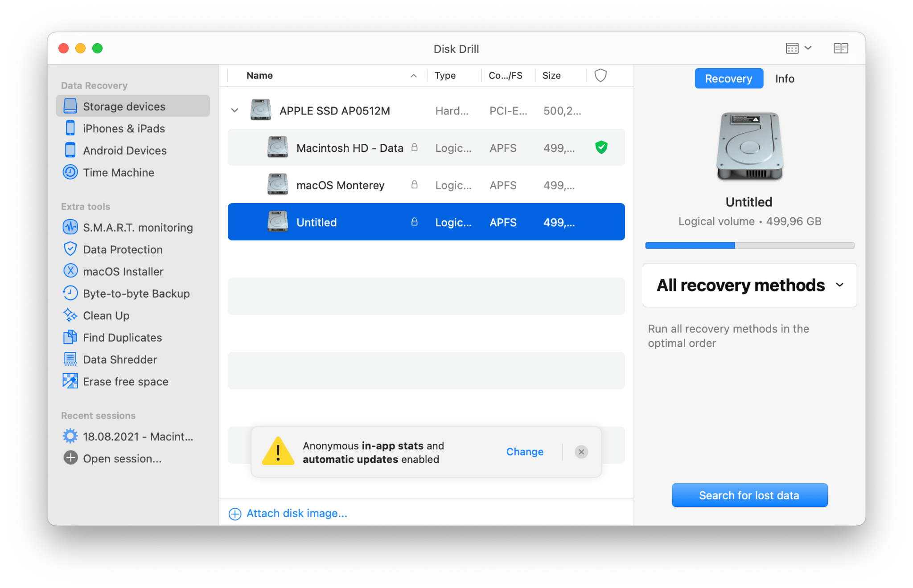Open the Data Shredder tool
Viewport: 913px width, 588px height.
[120, 360]
